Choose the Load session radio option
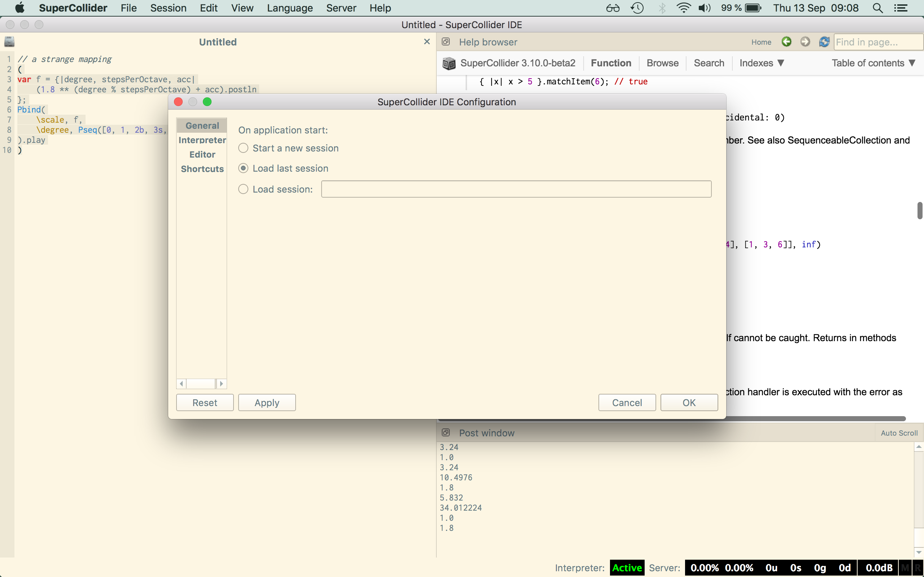The width and height of the screenshot is (924, 577). click(x=244, y=189)
